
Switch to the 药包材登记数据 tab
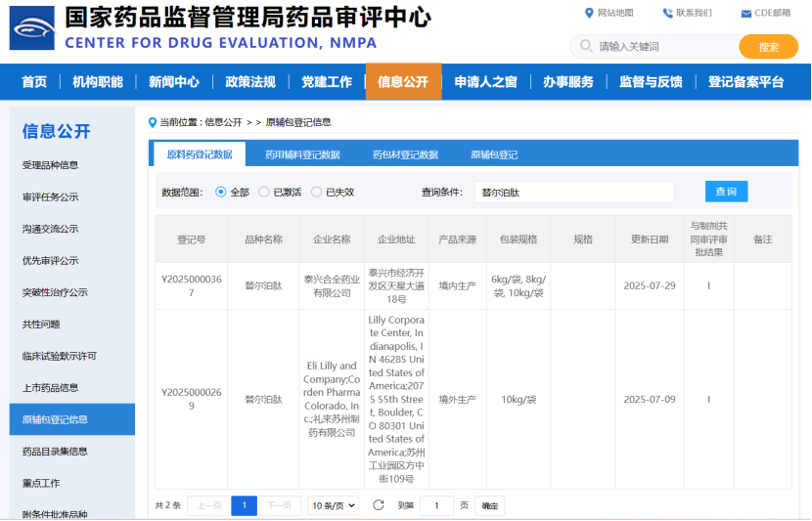tap(405, 154)
